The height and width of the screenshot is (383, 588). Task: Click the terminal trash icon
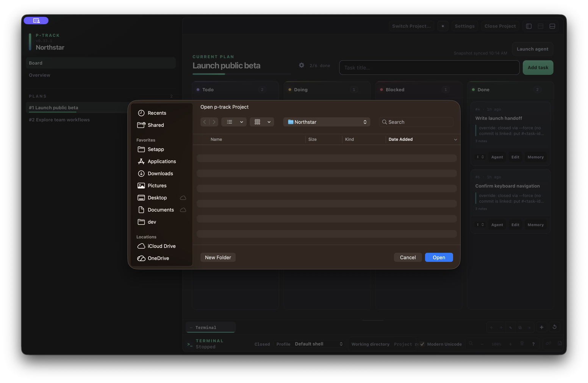pyautogui.click(x=522, y=344)
